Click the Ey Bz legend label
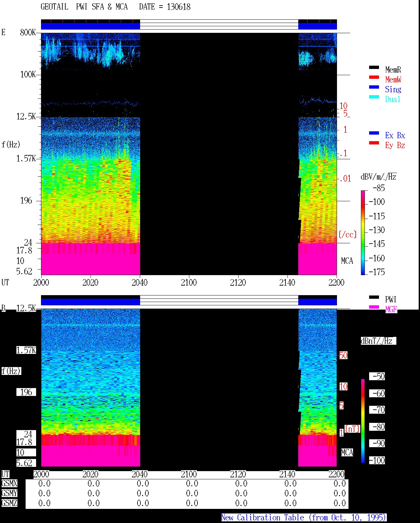This screenshot has width=420, height=523. (395, 145)
